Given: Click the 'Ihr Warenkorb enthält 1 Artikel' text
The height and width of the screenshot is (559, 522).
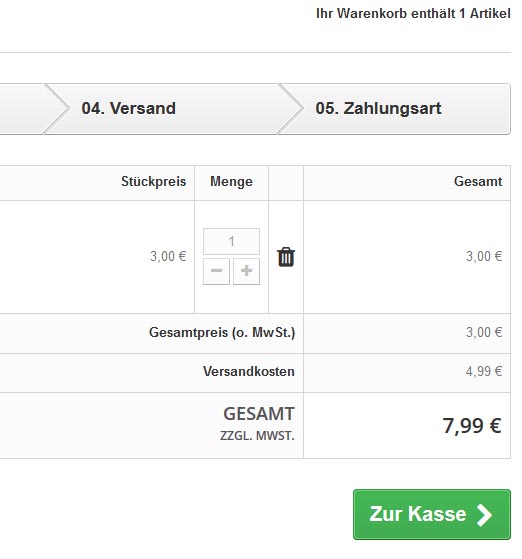Looking at the screenshot, I should click(x=413, y=14).
